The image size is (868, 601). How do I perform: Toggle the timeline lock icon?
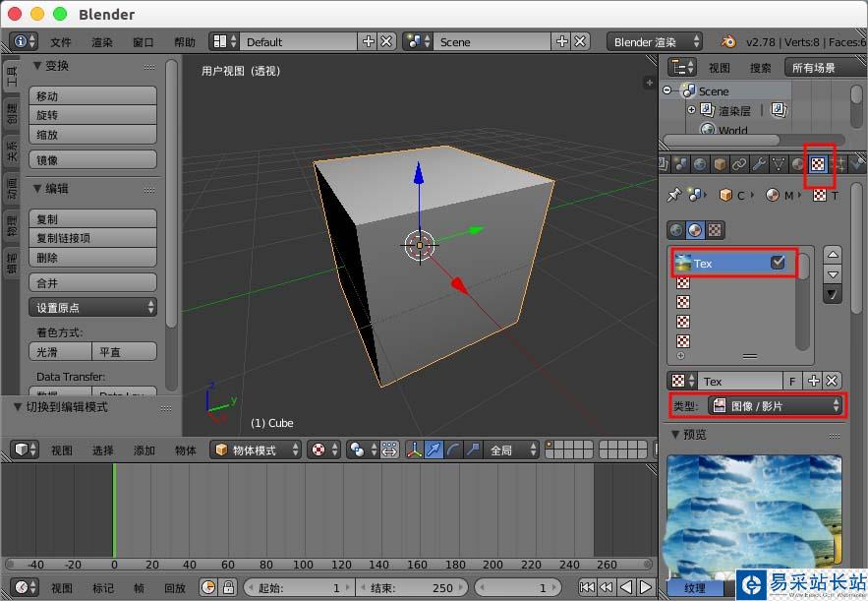pyautogui.click(x=228, y=588)
